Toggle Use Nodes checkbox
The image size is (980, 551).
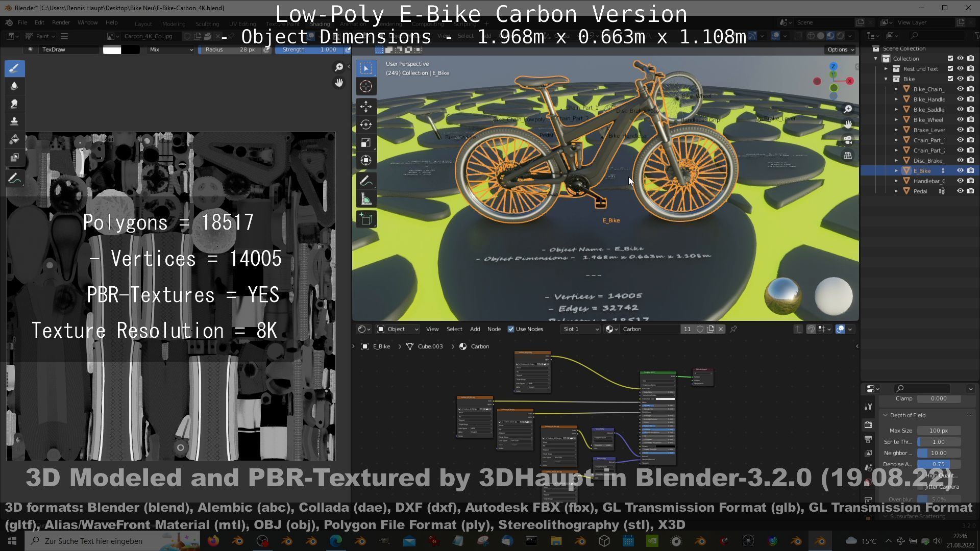(511, 329)
